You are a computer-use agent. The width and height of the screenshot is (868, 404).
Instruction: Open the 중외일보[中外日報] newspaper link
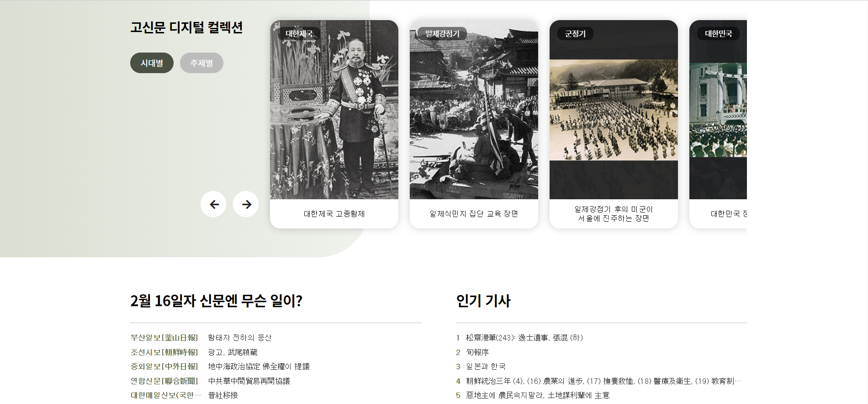click(164, 367)
